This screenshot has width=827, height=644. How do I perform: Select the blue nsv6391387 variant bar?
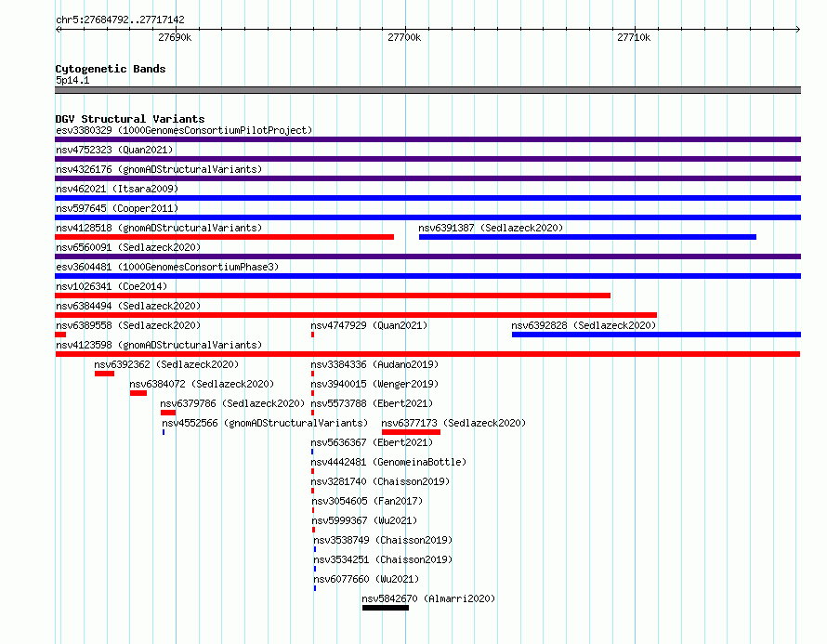[x=587, y=237]
